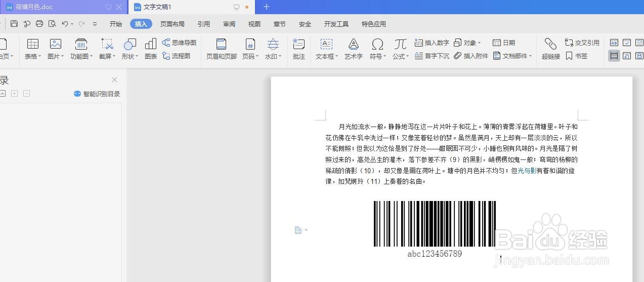Open the 开始 Home tab
This screenshot has width=644, height=282.
point(116,24)
